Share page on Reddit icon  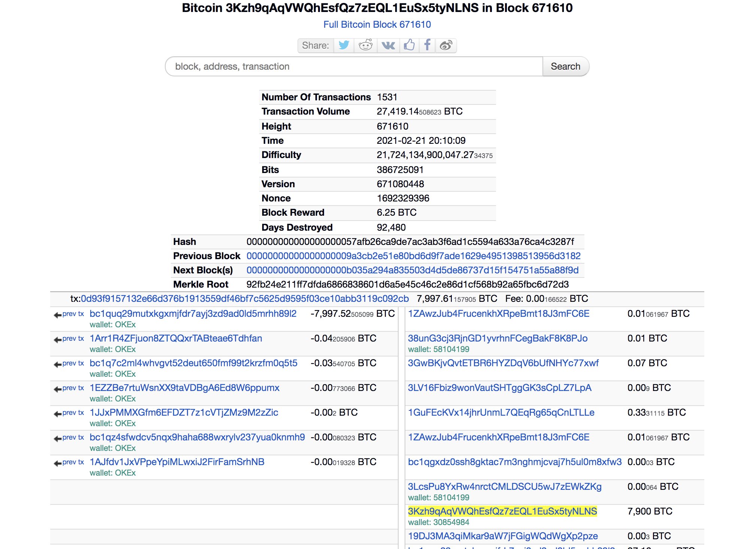(x=365, y=45)
